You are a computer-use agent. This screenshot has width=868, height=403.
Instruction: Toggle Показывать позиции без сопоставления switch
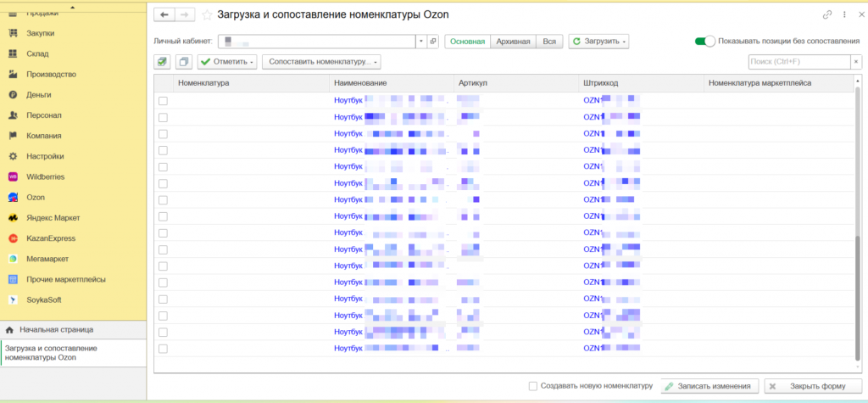click(x=704, y=41)
